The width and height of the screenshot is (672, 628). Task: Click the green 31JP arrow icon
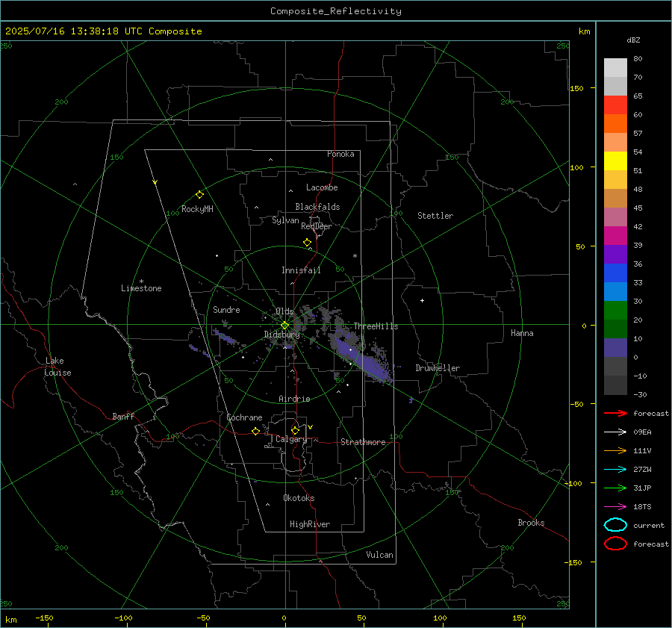[615, 488]
